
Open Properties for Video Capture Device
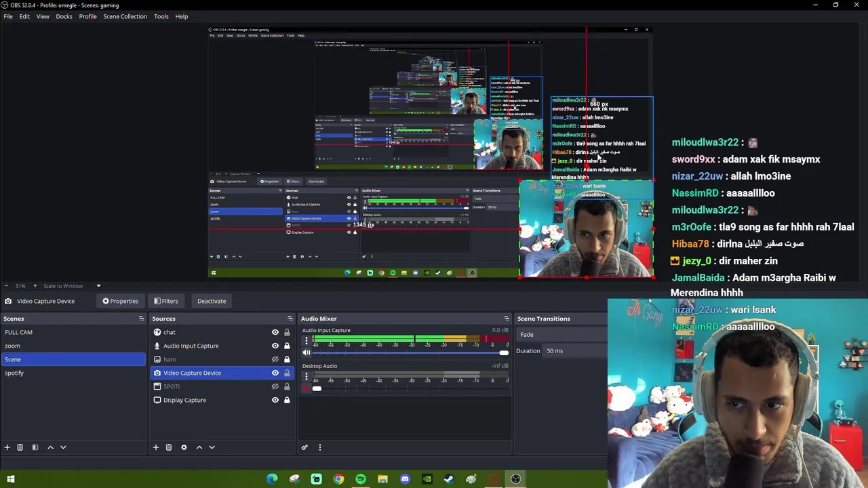[x=120, y=301]
